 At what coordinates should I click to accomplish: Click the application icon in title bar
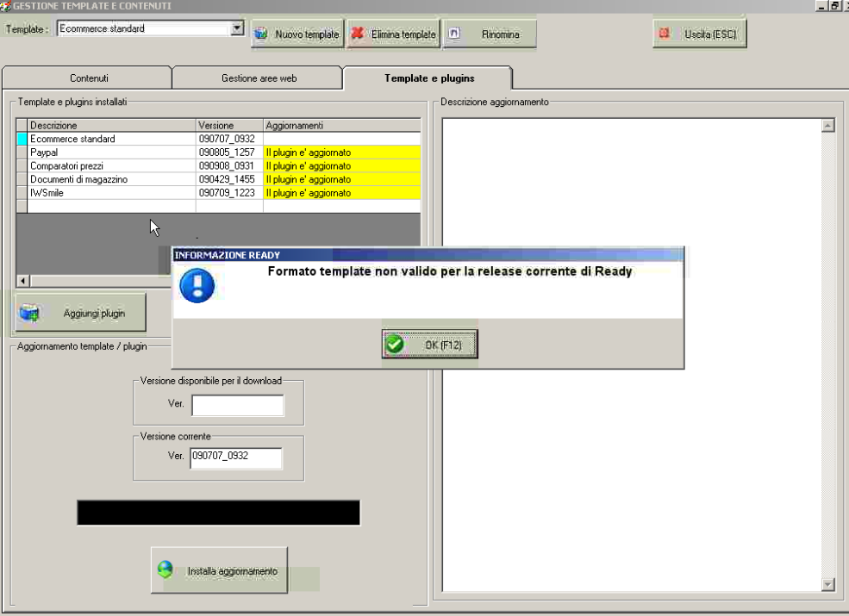click(5, 6)
